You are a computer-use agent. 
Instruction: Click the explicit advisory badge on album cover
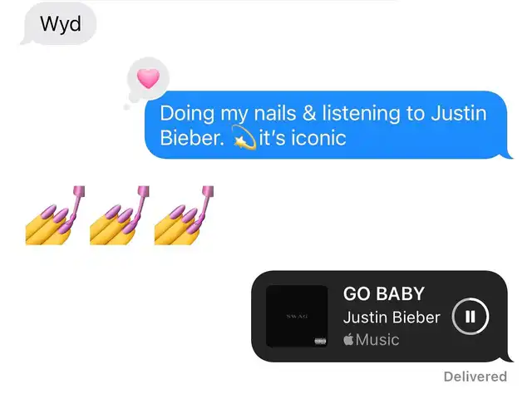coord(320,341)
